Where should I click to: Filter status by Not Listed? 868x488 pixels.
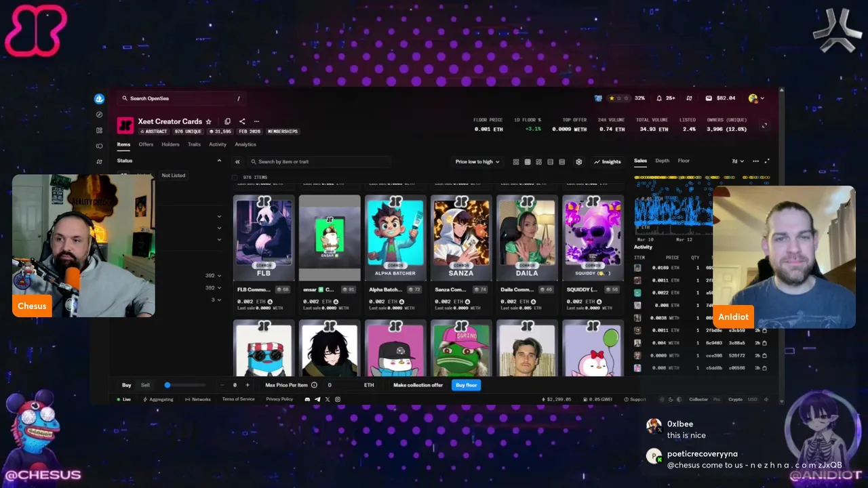pyautogui.click(x=174, y=176)
